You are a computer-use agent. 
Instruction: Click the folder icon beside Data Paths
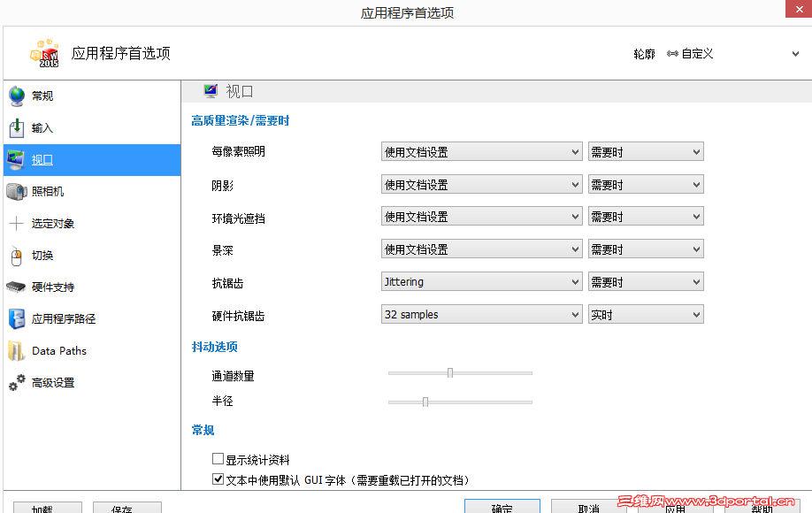pyautogui.click(x=17, y=351)
